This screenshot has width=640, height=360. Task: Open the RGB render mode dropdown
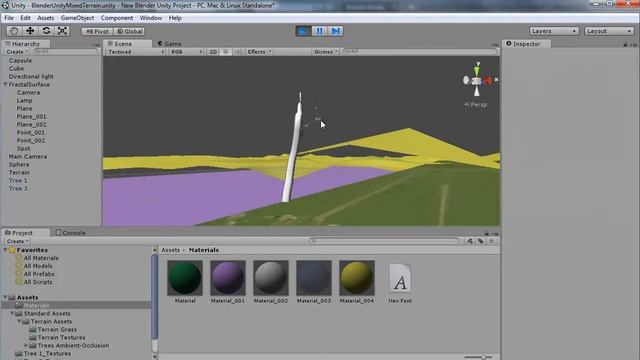coord(186,52)
